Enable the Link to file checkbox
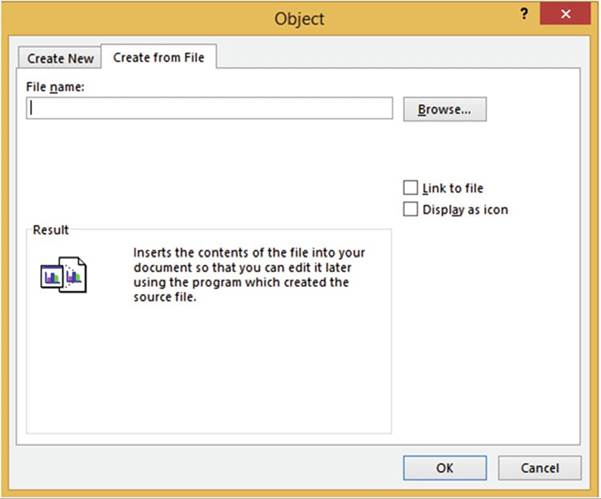This screenshot has height=499, width=601. click(x=409, y=187)
